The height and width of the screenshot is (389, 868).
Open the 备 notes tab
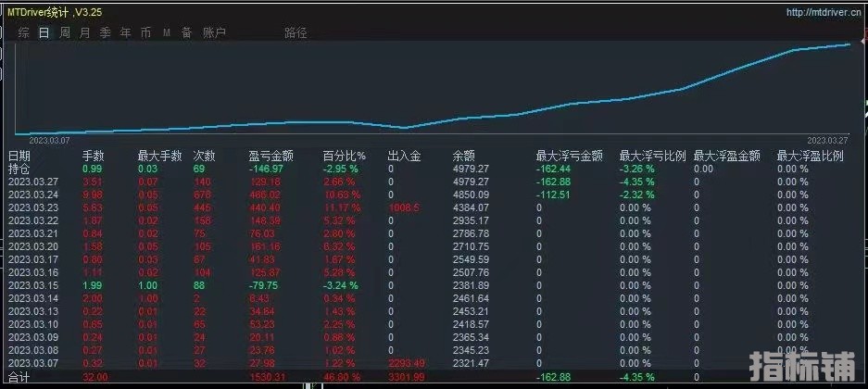[186, 32]
